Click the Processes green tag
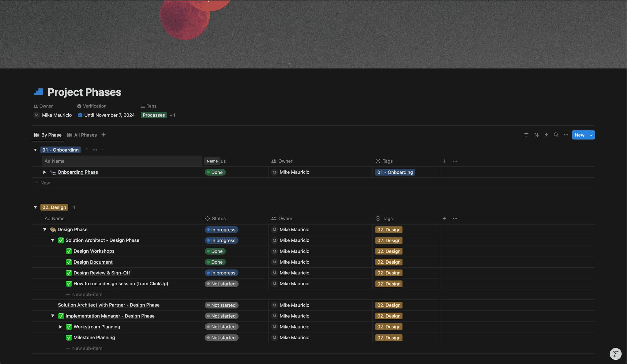The height and width of the screenshot is (364, 627). (154, 115)
